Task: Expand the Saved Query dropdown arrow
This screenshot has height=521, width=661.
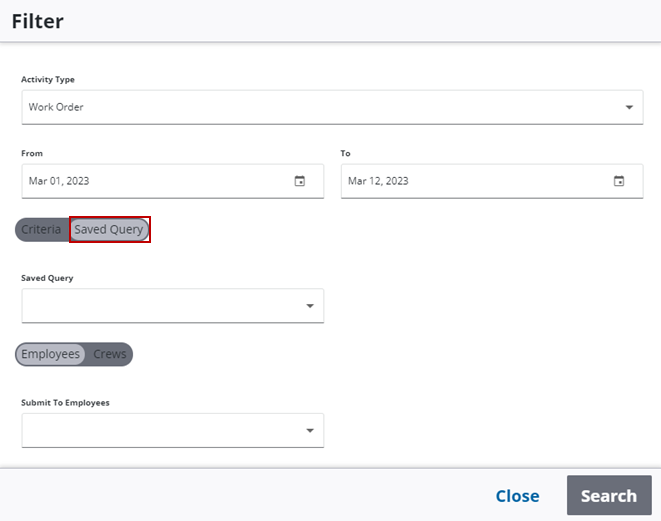Action: click(310, 306)
